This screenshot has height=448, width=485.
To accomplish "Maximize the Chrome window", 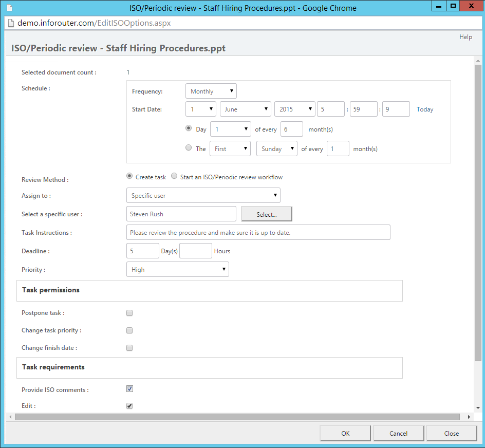I will pyautogui.click(x=453, y=6).
